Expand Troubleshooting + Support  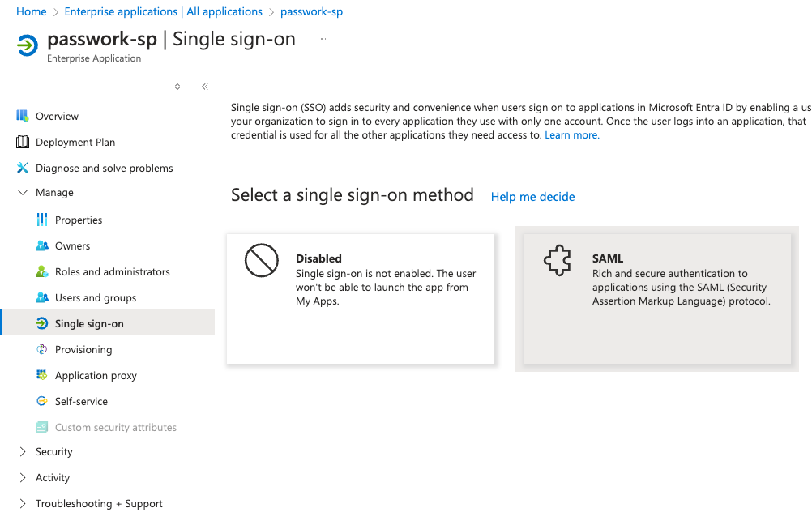coord(99,503)
